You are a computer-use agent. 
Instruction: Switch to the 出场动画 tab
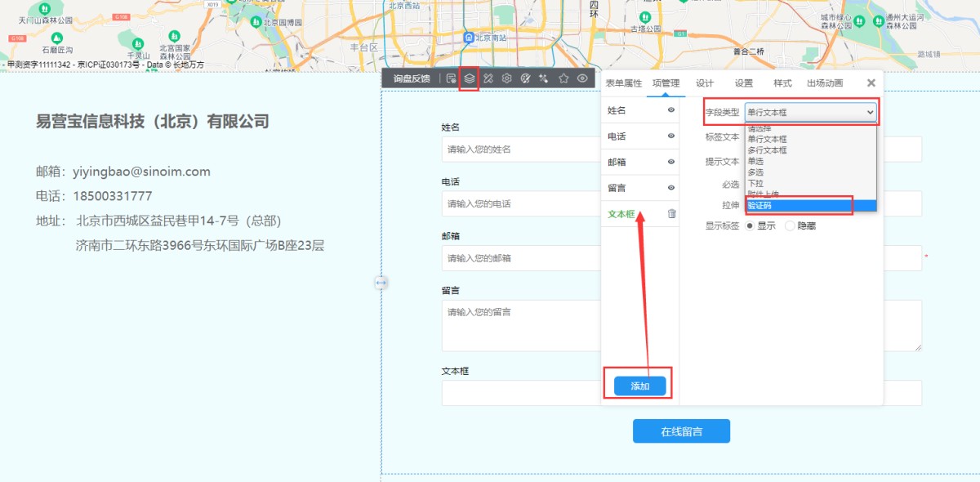coord(825,83)
